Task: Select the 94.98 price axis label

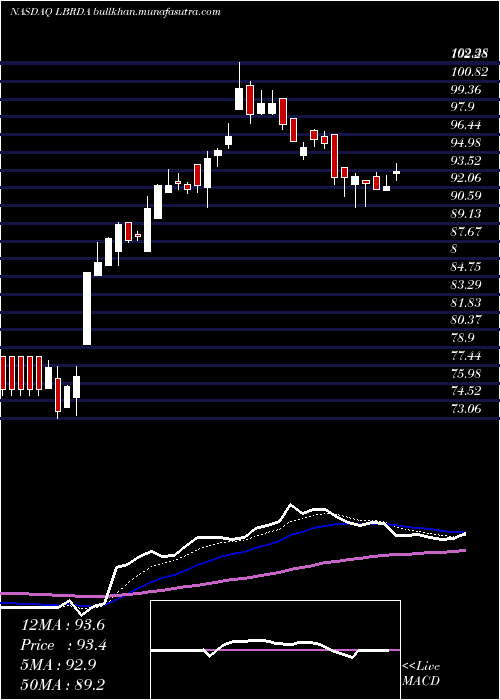Action: click(x=466, y=142)
